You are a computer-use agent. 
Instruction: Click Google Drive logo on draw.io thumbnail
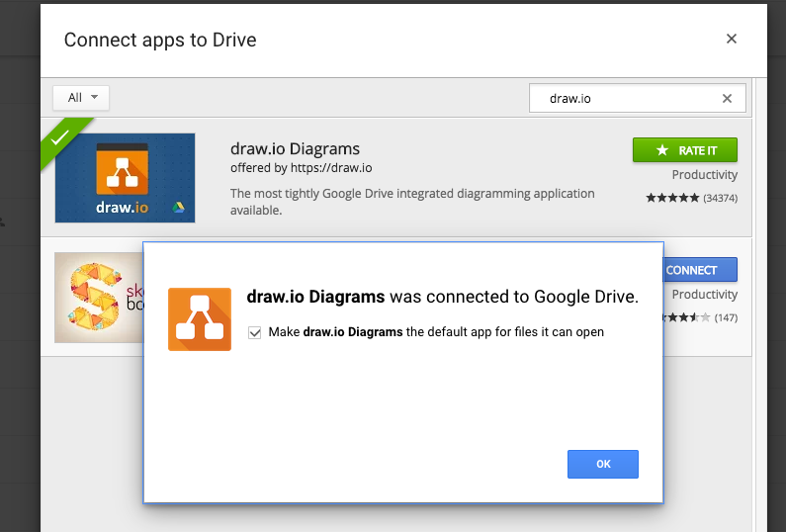click(179, 208)
